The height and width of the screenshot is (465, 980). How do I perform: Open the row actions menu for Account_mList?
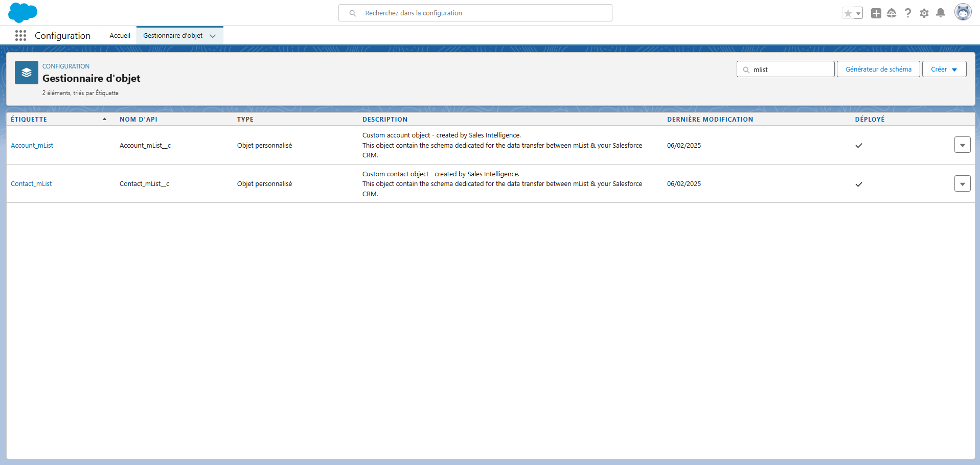pos(963,145)
